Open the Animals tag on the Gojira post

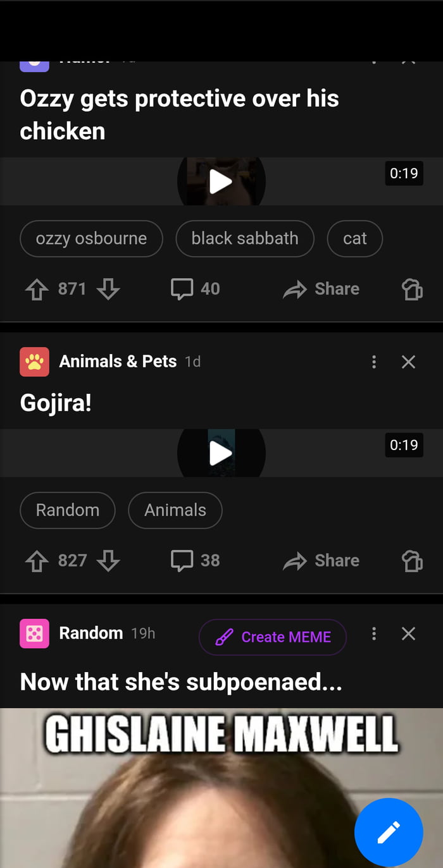tap(175, 510)
